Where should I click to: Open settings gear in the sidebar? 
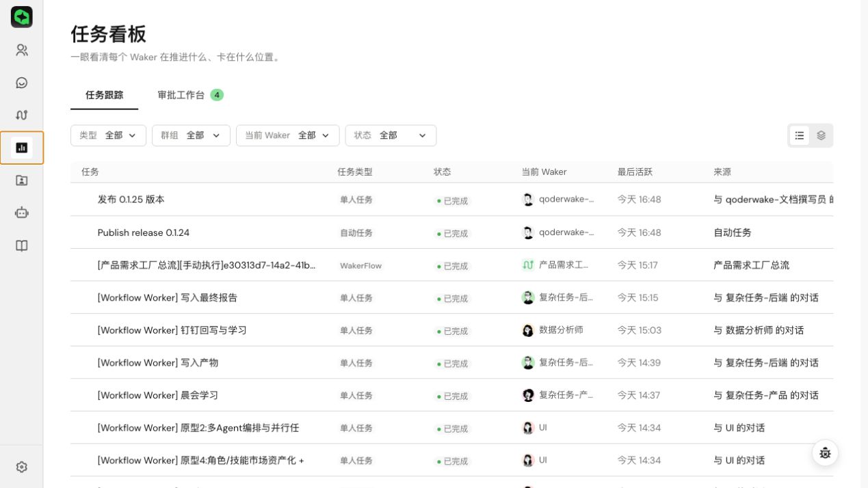pos(22,467)
